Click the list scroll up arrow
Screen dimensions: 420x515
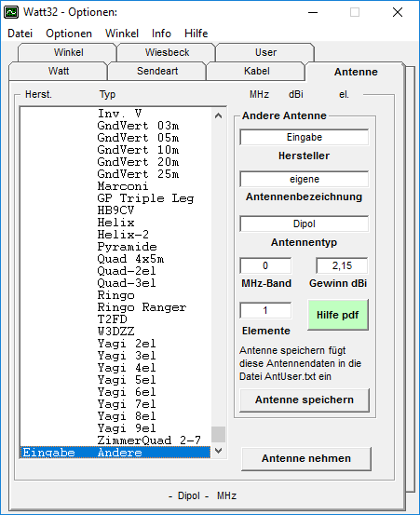[x=218, y=115]
